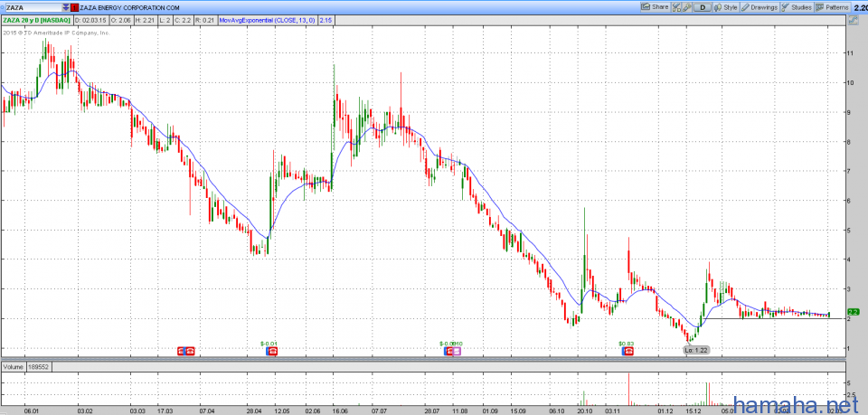Open the Studies menu

coord(797,7)
